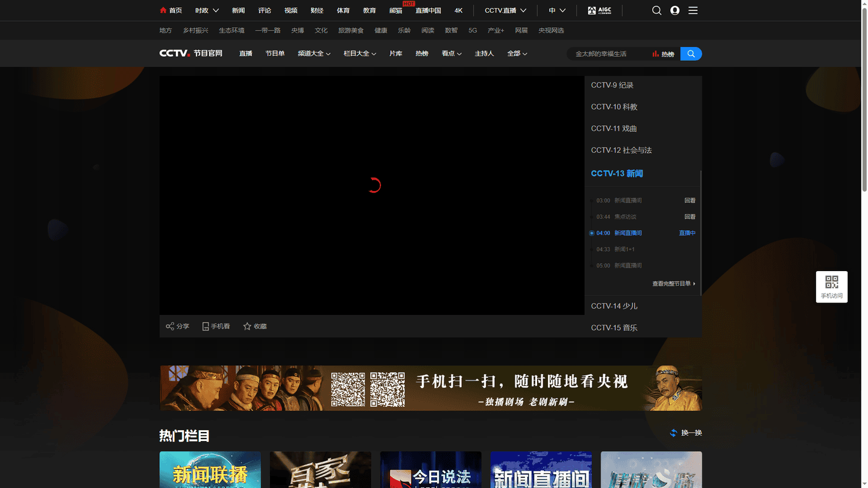Click the page vertical scrollbar
Viewport: 868px width, 488px height.
click(x=864, y=99)
